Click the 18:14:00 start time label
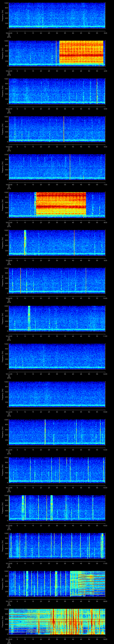Viewport: 114px width, 644px height. (9, 487)
